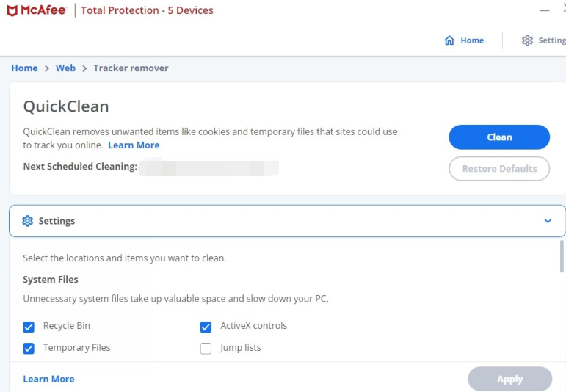Click the Home house icon
The height and width of the screenshot is (392, 566).
pos(449,40)
